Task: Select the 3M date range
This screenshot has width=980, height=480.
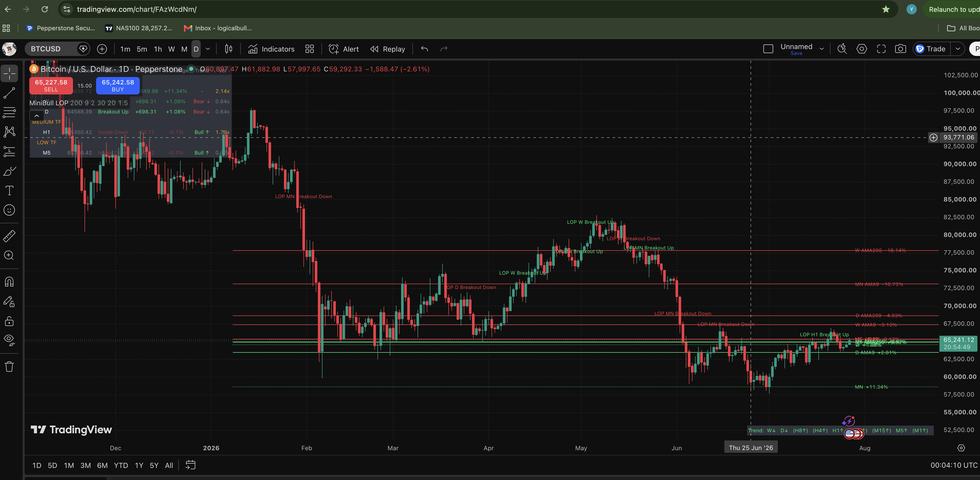Action: click(86, 465)
